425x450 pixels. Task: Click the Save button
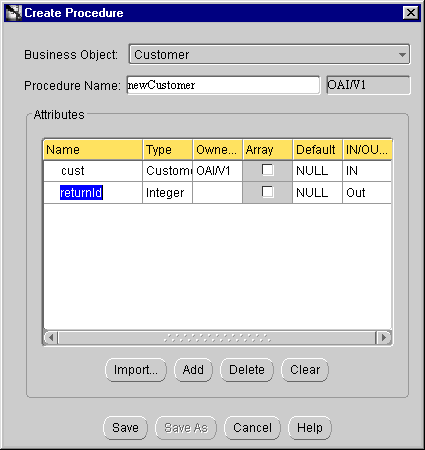pos(125,428)
